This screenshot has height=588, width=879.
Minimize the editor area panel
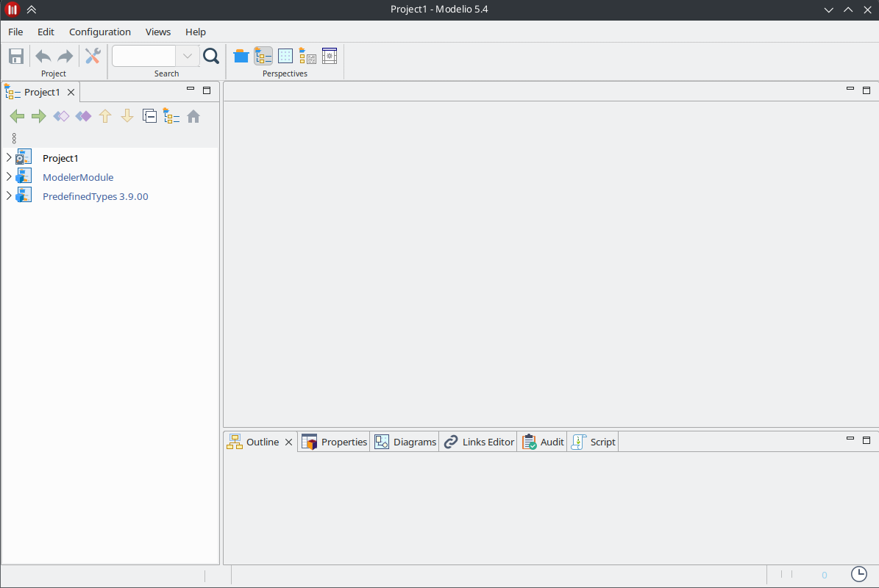point(850,89)
